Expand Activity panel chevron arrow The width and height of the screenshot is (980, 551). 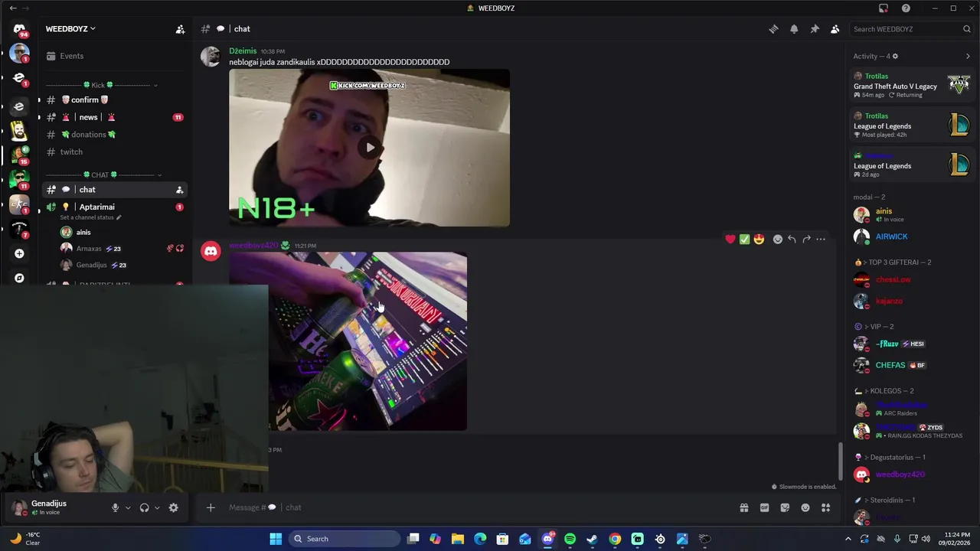[968, 57]
